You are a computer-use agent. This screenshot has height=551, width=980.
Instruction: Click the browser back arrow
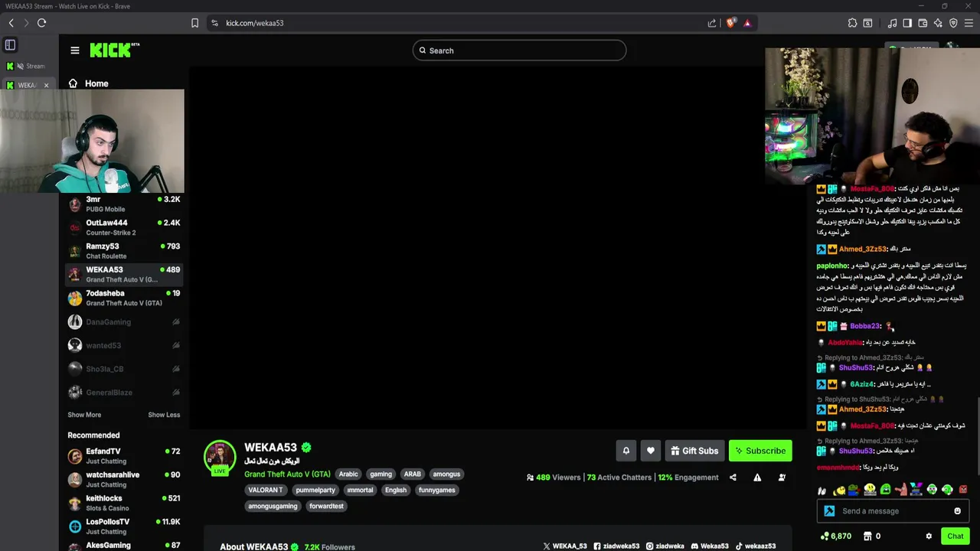click(11, 23)
